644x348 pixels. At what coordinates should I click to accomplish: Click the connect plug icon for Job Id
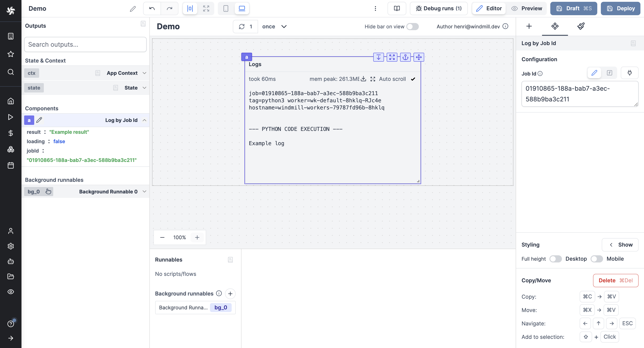pyautogui.click(x=629, y=73)
